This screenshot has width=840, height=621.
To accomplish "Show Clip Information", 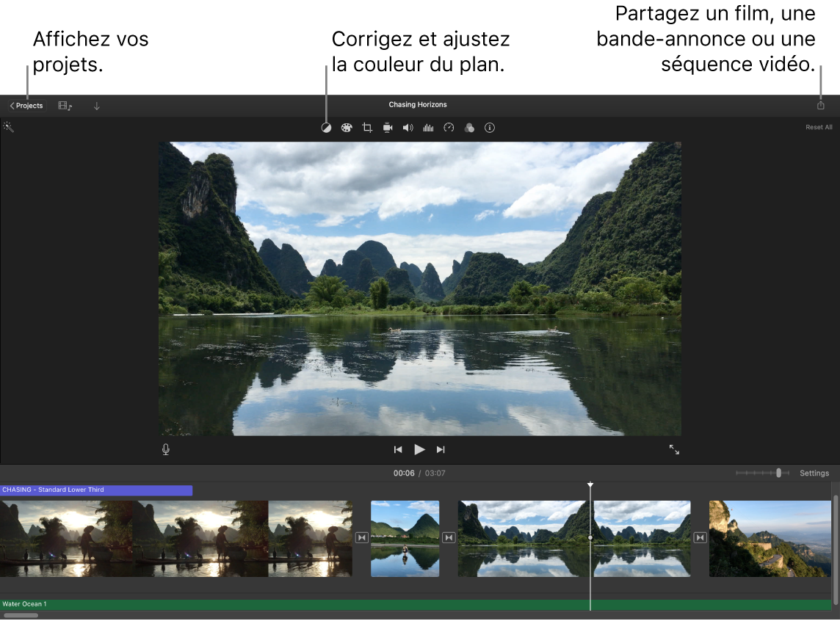I will (490, 128).
